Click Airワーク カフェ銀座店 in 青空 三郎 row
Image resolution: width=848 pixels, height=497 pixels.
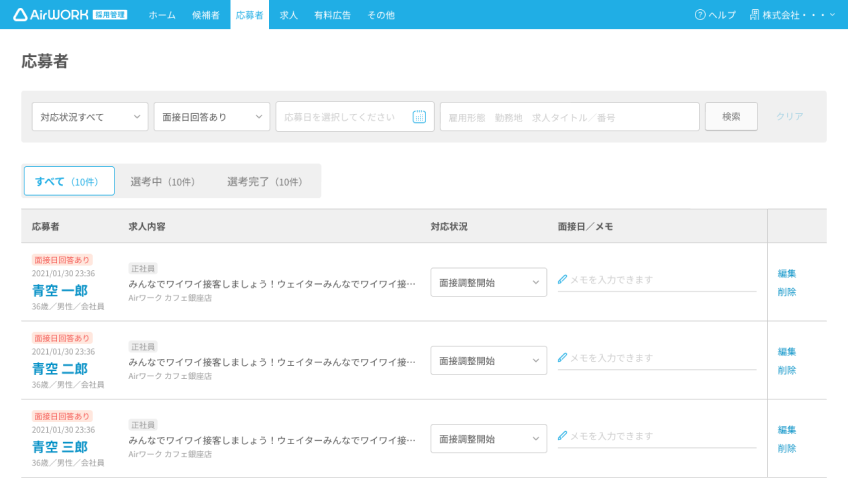click(x=170, y=454)
